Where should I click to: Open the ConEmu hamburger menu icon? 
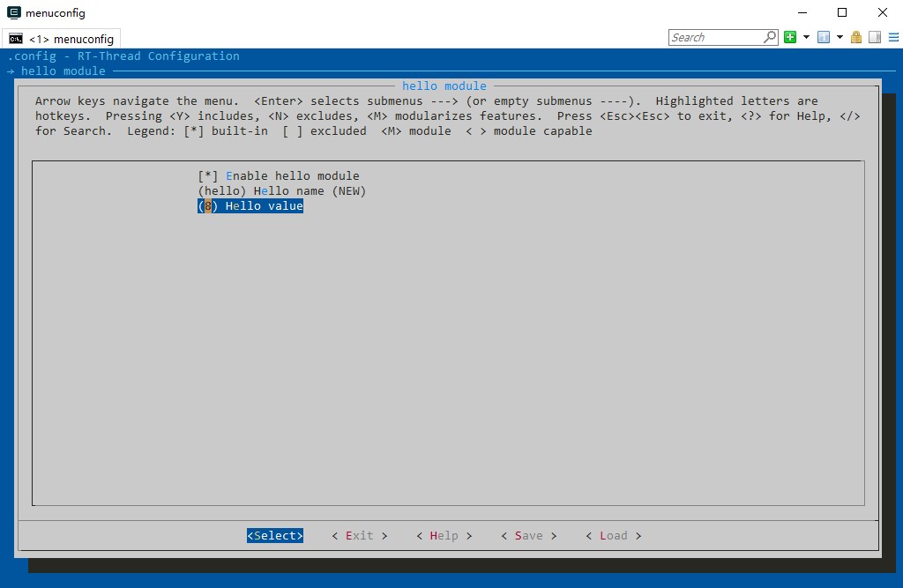point(893,37)
